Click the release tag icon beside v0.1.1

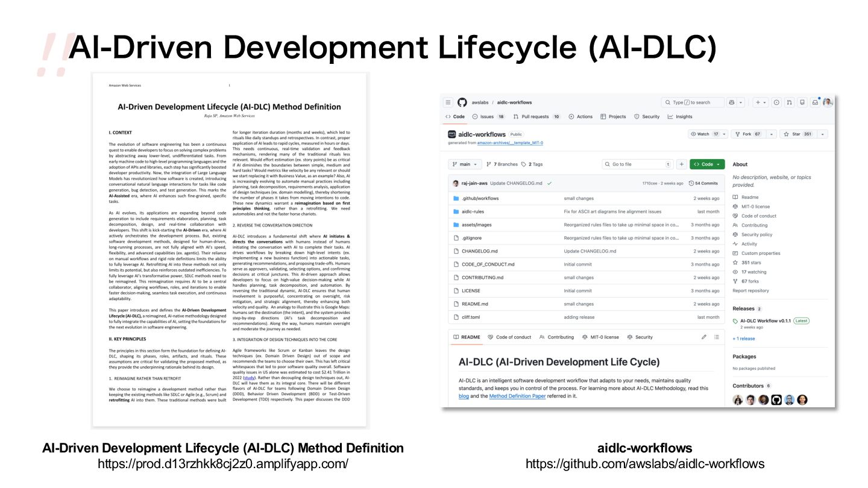tap(735, 321)
